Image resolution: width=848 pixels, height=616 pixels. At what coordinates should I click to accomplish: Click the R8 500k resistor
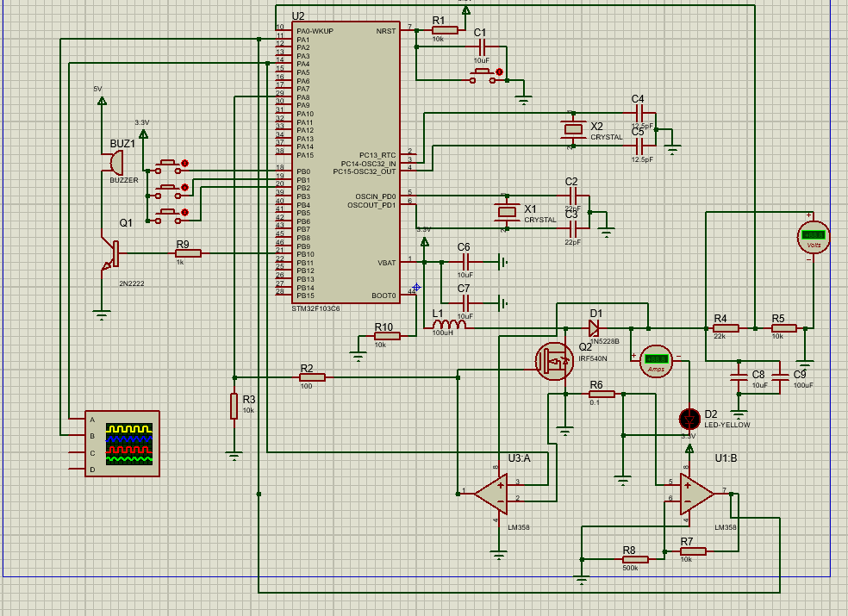(635, 559)
